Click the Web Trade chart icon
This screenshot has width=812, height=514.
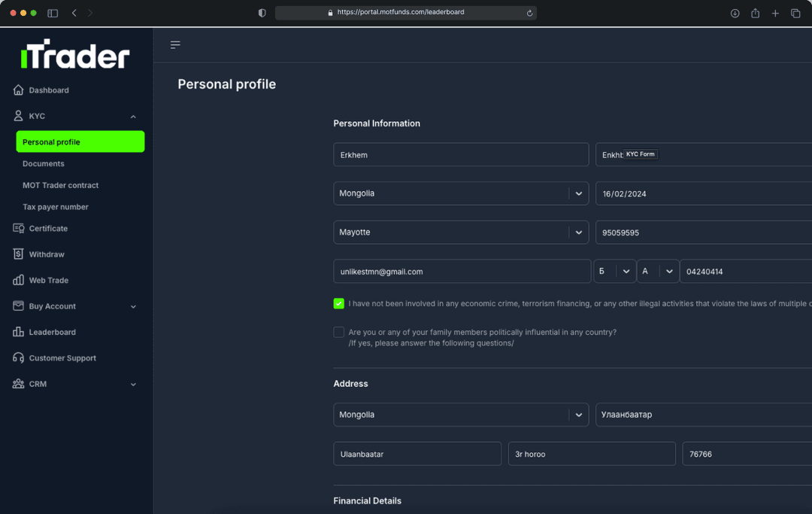pos(19,281)
